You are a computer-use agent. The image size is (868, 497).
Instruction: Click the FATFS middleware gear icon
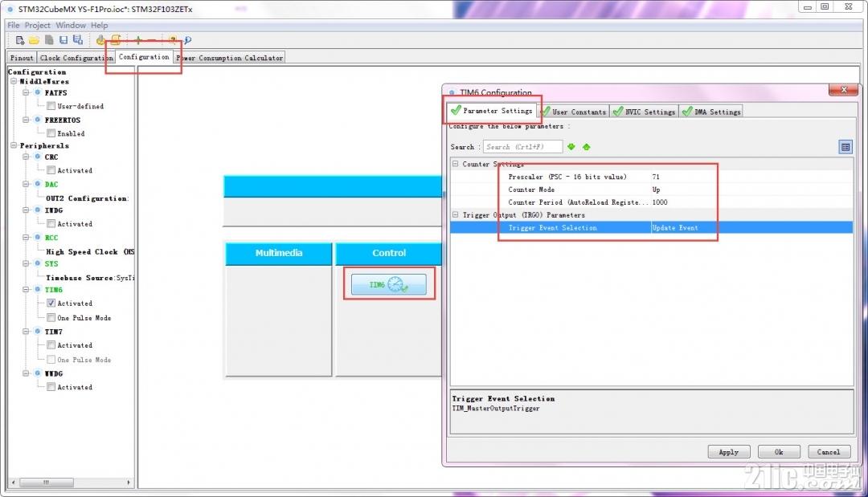(38, 92)
